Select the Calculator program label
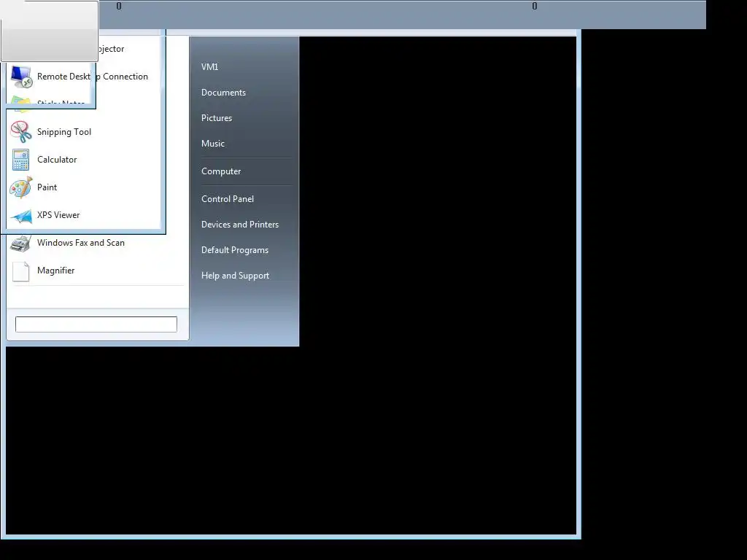 (x=57, y=160)
